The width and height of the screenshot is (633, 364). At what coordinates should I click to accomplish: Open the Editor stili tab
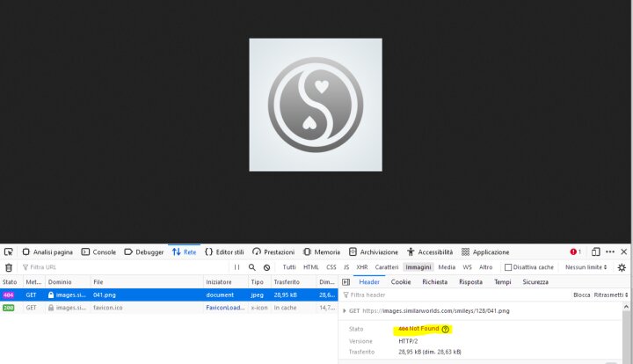(224, 251)
